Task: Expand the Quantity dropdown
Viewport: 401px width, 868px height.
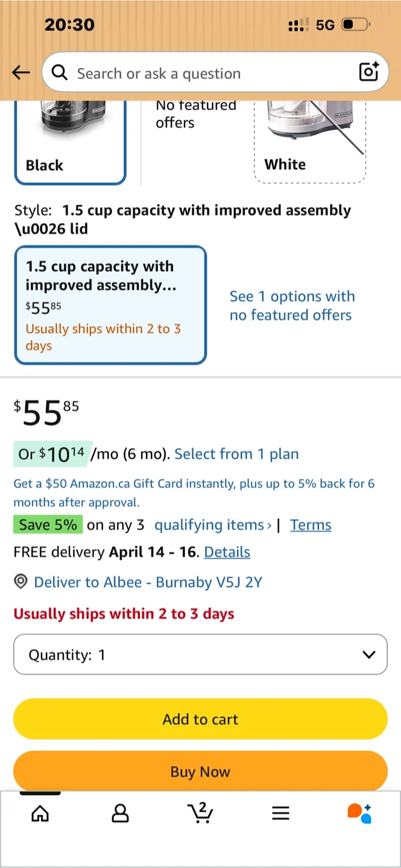Action: click(x=200, y=654)
